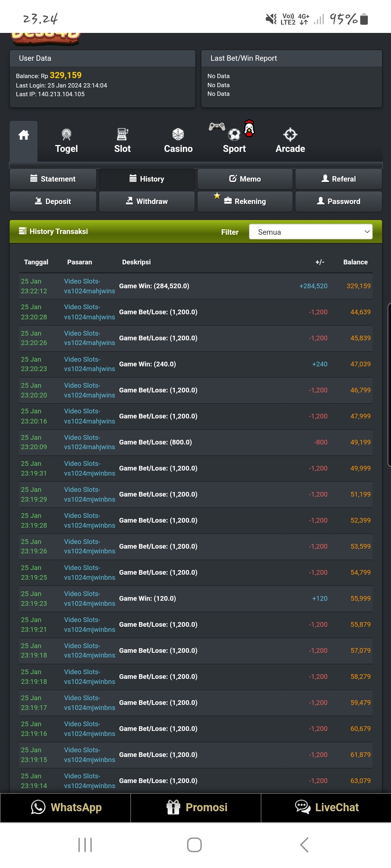This screenshot has width=391, height=868.
Task: Open the Casino dice category
Action: [178, 141]
